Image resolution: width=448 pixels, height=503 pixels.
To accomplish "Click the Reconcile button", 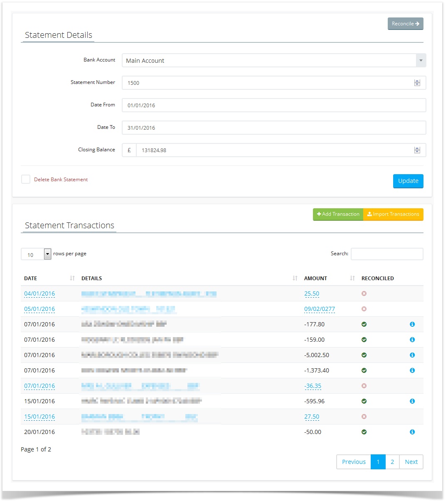I will (x=405, y=24).
